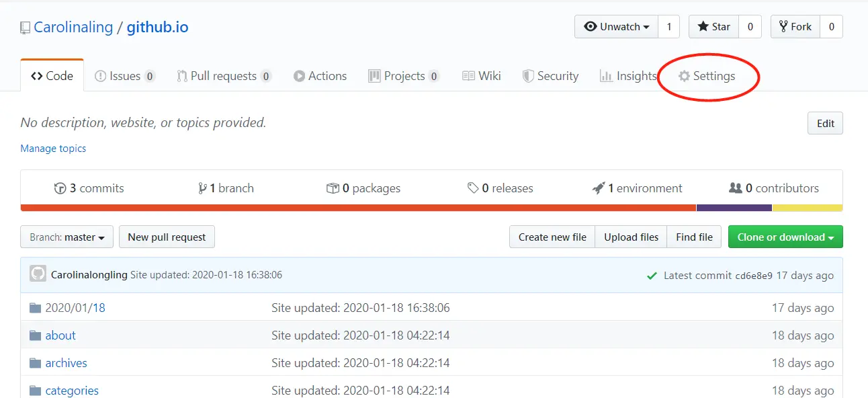Open the Branch: master dropdown
Screen dimensions: 868x398
pos(67,237)
